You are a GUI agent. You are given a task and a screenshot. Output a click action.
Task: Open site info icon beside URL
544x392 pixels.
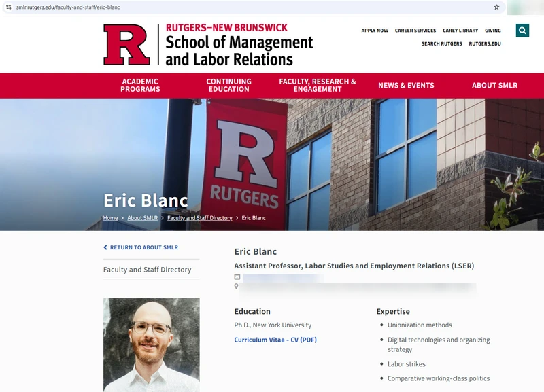[9, 7]
